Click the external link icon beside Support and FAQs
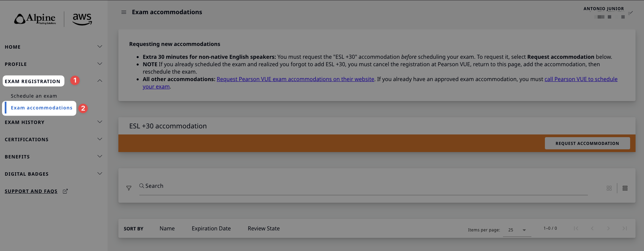 coord(65,191)
